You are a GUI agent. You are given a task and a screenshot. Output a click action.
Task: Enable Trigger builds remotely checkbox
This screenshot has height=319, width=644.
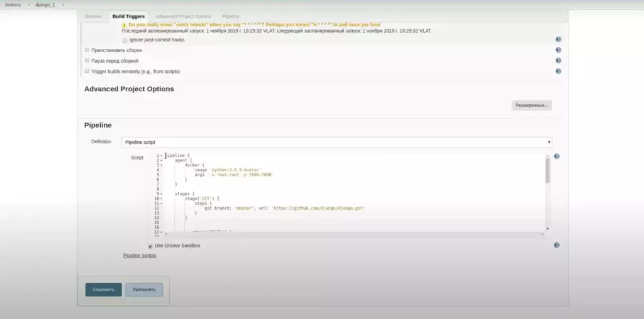click(87, 71)
